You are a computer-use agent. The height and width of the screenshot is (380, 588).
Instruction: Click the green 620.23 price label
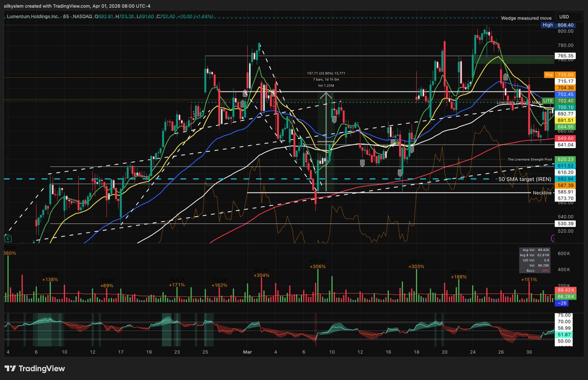point(565,160)
